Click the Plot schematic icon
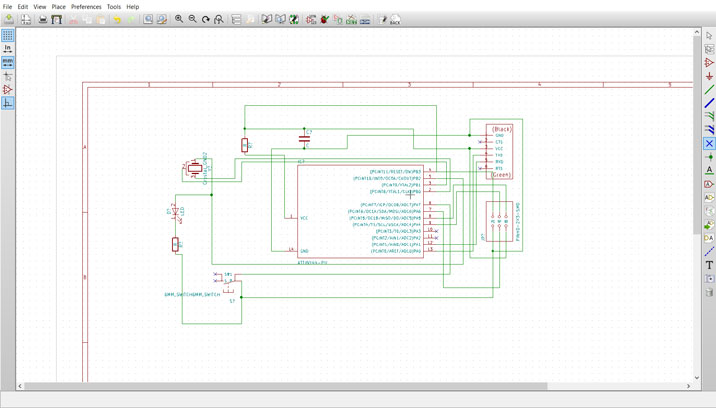Image resolution: width=716 pixels, height=408 pixels. click(x=56, y=19)
